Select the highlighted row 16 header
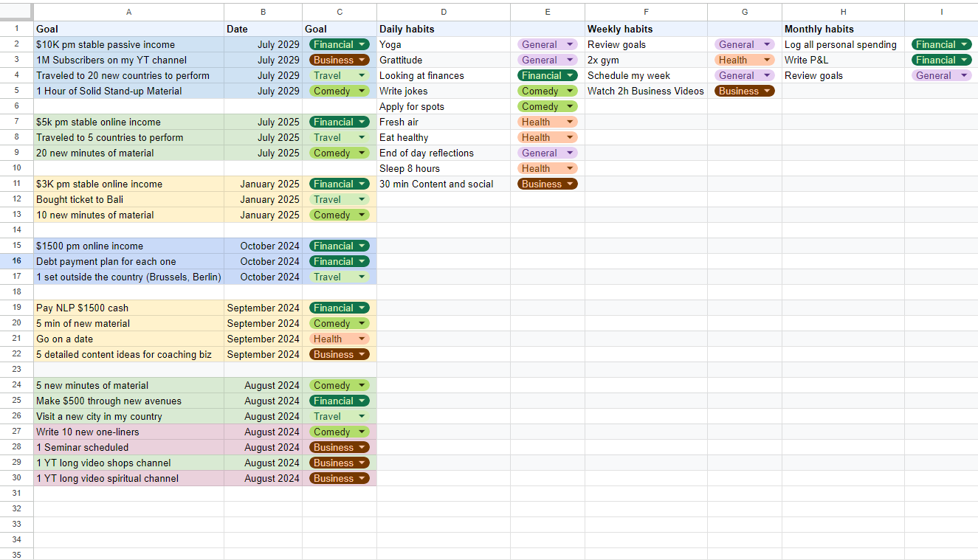 (x=16, y=261)
